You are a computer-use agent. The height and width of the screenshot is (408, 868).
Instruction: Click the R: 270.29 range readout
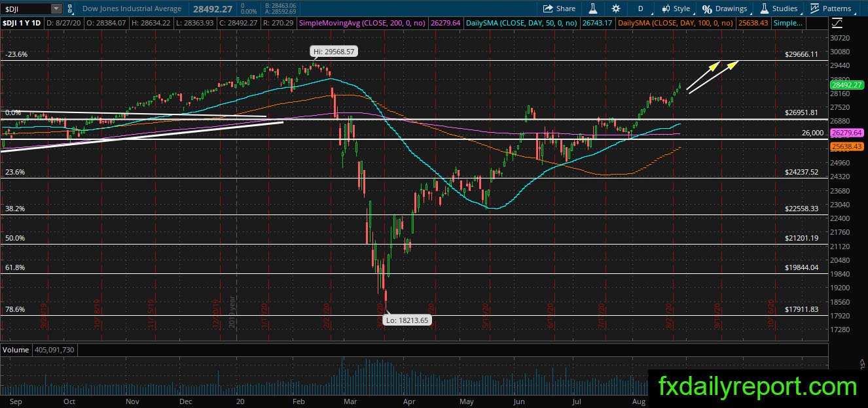278,23
